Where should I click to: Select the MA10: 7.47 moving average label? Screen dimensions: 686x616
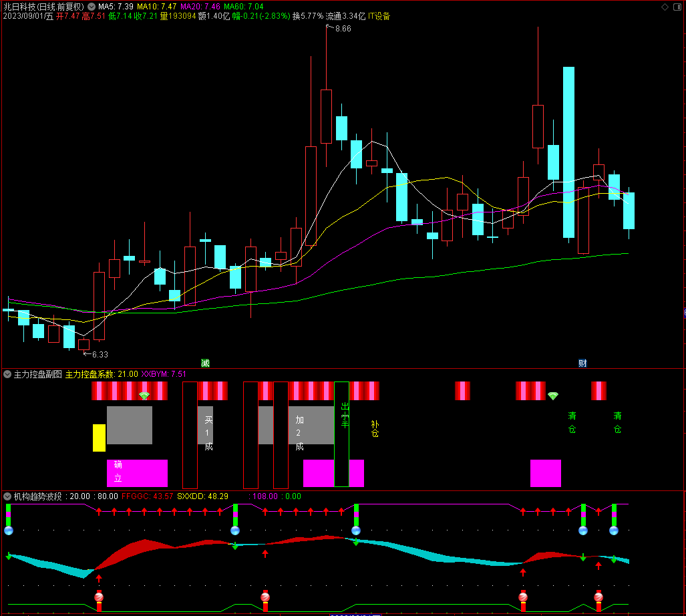coord(156,7)
